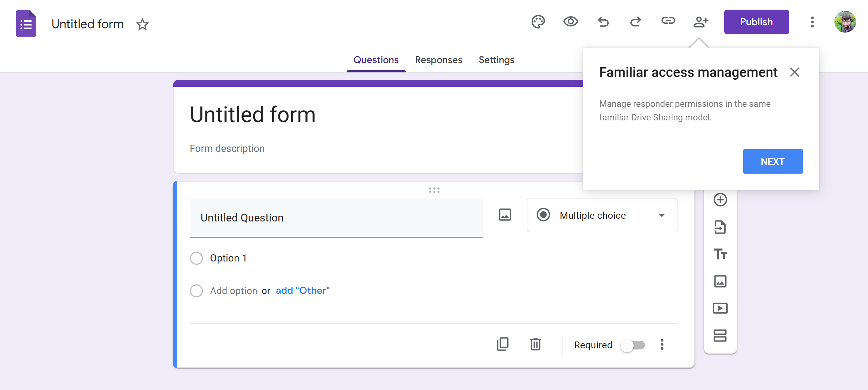Click the Publish button
The height and width of the screenshot is (390, 868).
pyautogui.click(x=756, y=22)
